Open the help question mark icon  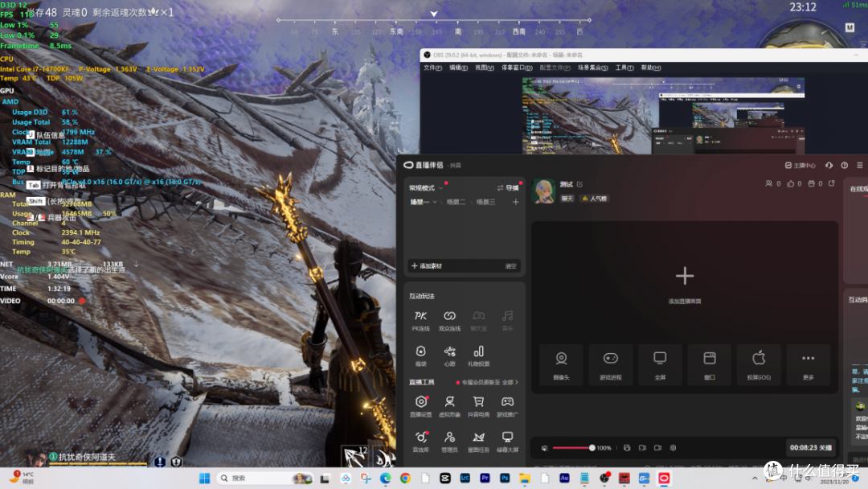(x=844, y=165)
